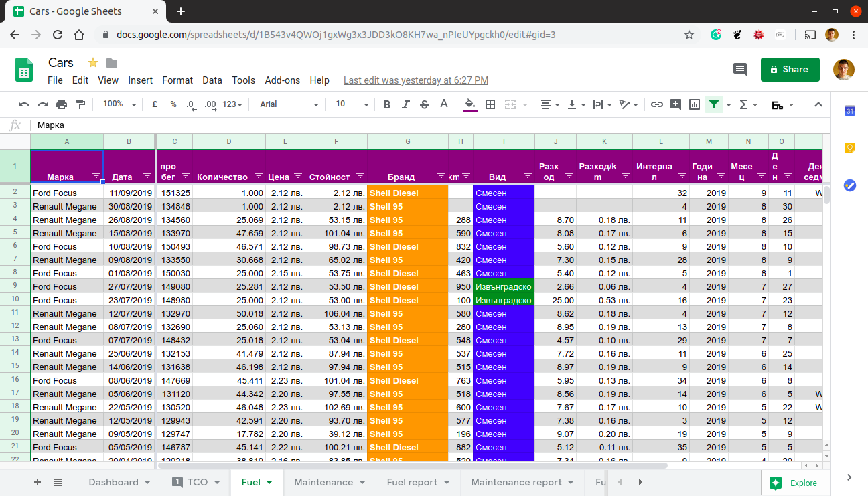Open the comment history icon

pyautogui.click(x=740, y=69)
